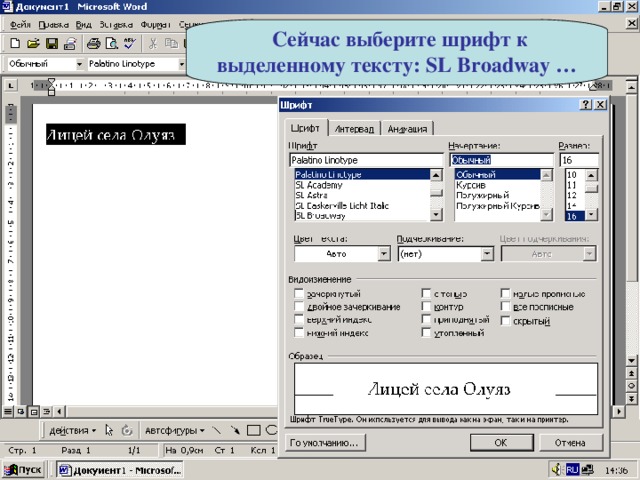The image size is (640, 480).
Task: Switch to Normal view icon
Action: click(8, 411)
